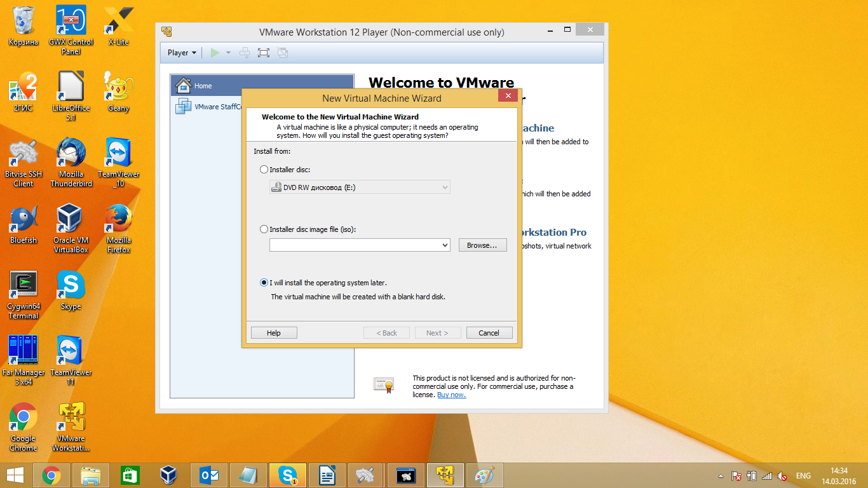
Task: Open LibreOffice Writer taskbar icon
Action: point(327,475)
